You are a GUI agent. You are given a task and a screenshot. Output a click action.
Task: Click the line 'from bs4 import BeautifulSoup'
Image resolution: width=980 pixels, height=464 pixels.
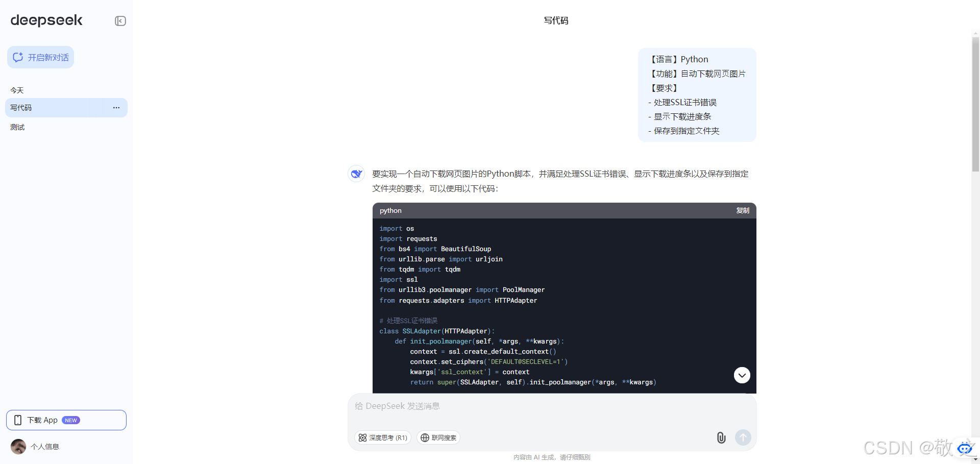point(435,249)
